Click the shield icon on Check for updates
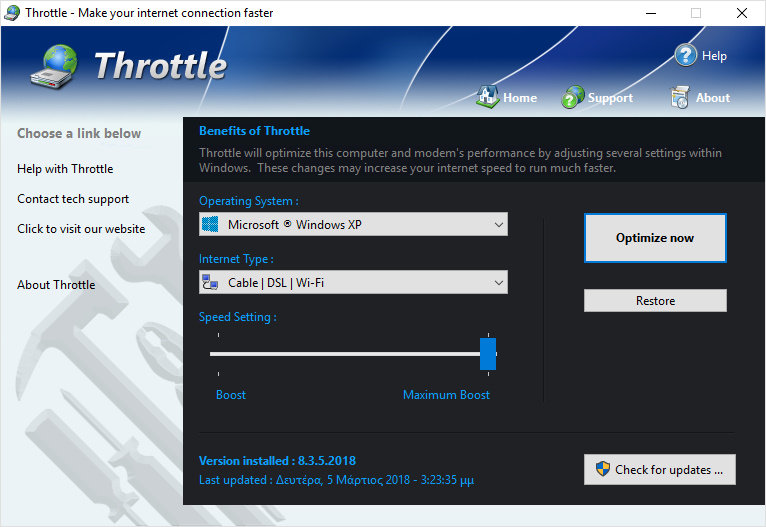 (x=603, y=469)
